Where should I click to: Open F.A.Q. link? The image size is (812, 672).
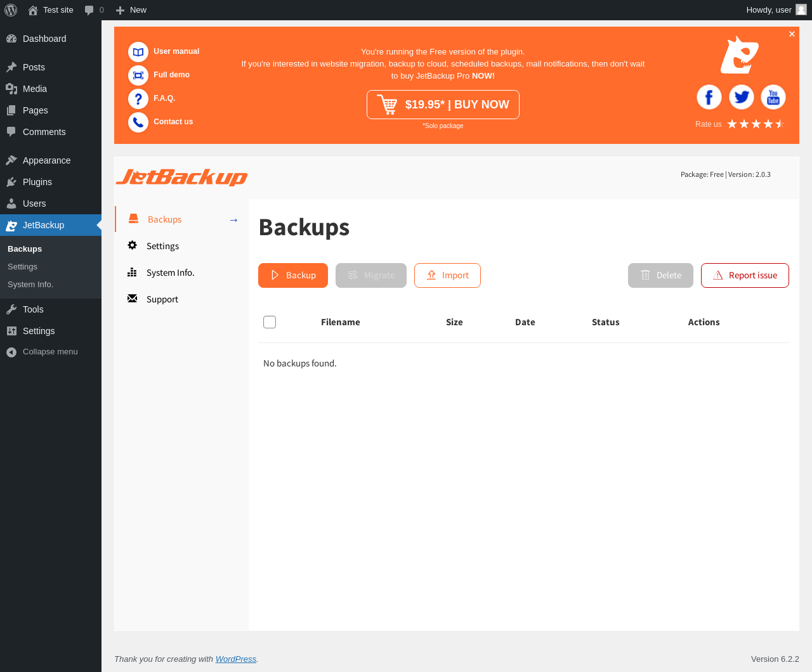click(x=164, y=98)
